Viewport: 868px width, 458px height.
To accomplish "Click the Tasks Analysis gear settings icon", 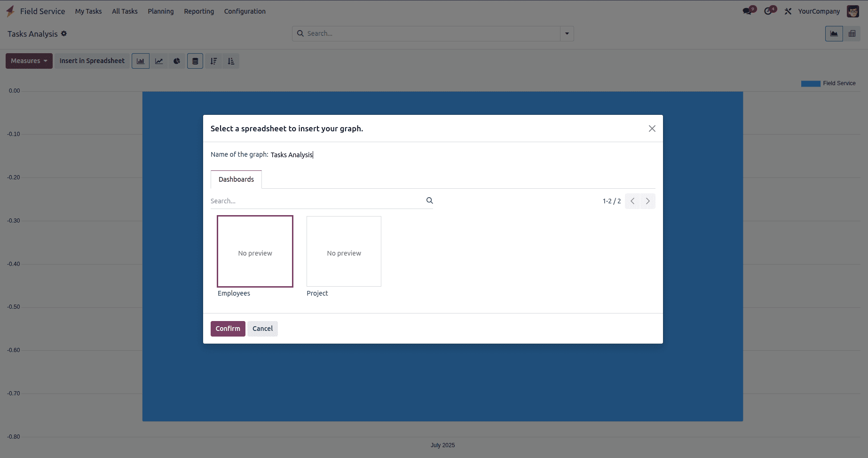I will click(64, 33).
